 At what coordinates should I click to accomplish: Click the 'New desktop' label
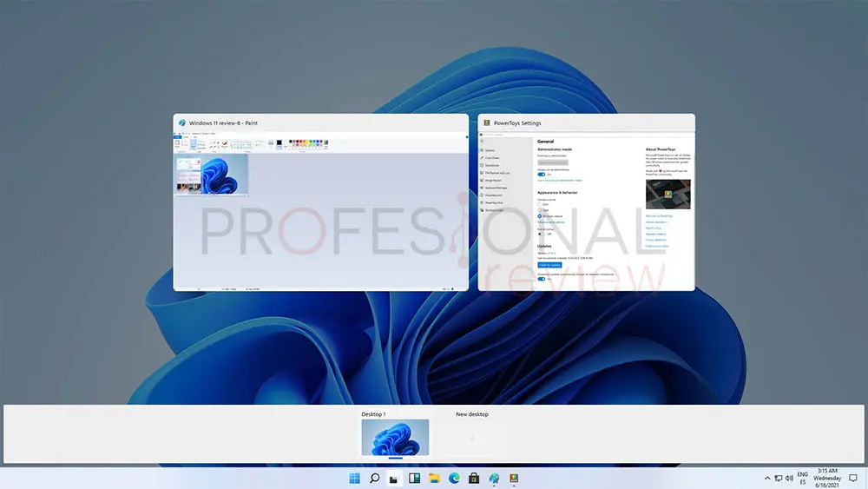click(x=472, y=414)
